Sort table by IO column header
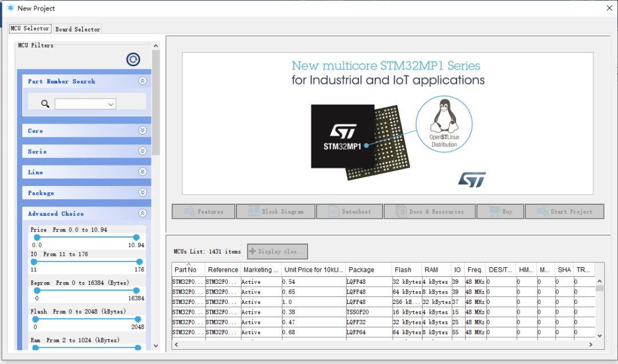 458,270
